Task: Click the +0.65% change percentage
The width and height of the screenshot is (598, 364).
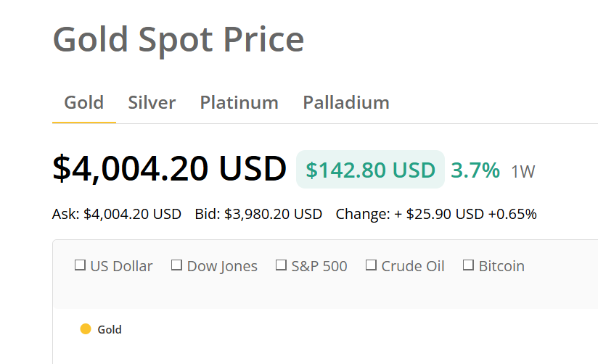Action: point(512,215)
